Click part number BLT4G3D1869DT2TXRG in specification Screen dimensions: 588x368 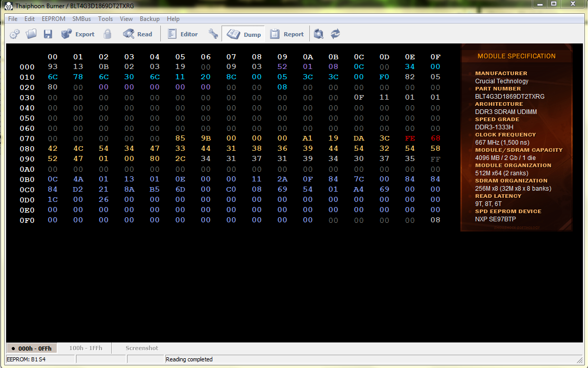(509, 97)
